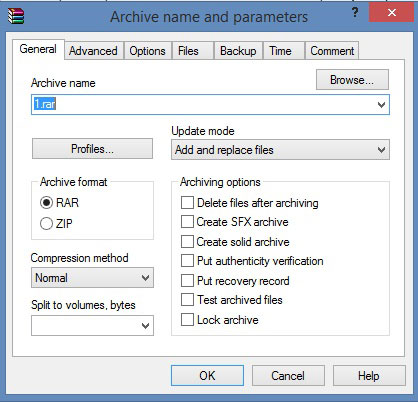This screenshot has height=402, width=418.
Task: Close the Archive name and parameters dialog
Action: (392, 13)
